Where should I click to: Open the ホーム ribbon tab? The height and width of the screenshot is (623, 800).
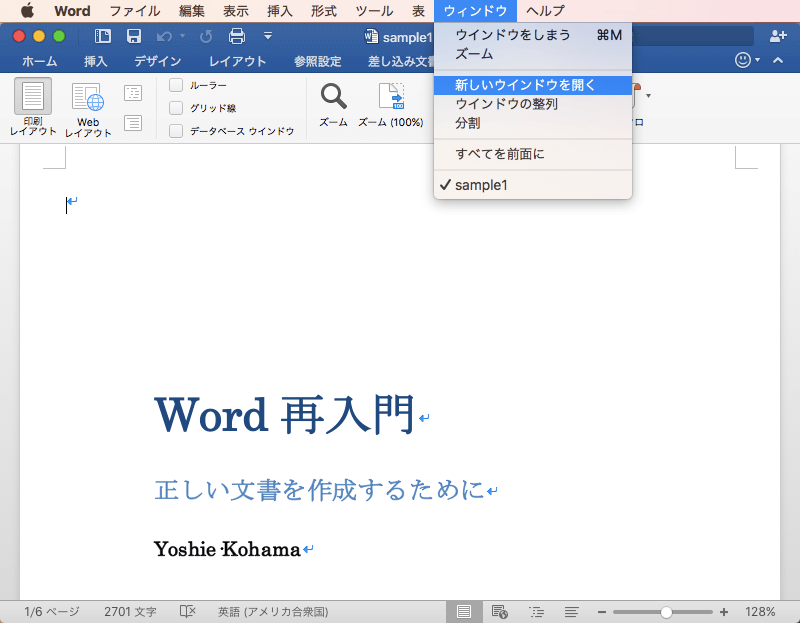pos(39,61)
